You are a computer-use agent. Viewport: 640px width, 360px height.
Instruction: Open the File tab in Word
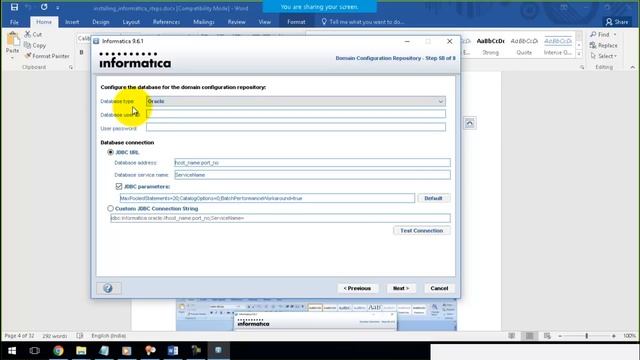14,22
